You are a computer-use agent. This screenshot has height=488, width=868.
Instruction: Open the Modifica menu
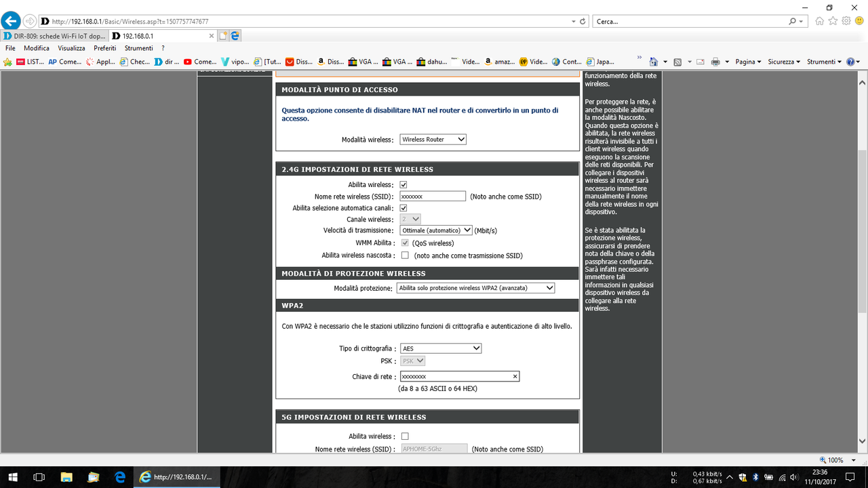pyautogui.click(x=37, y=48)
